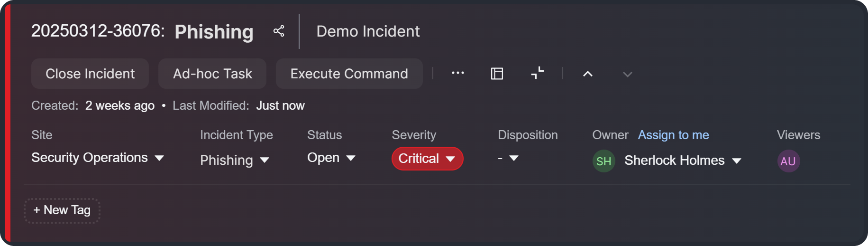Click the Execute Command button
868x246 pixels.
click(x=349, y=74)
